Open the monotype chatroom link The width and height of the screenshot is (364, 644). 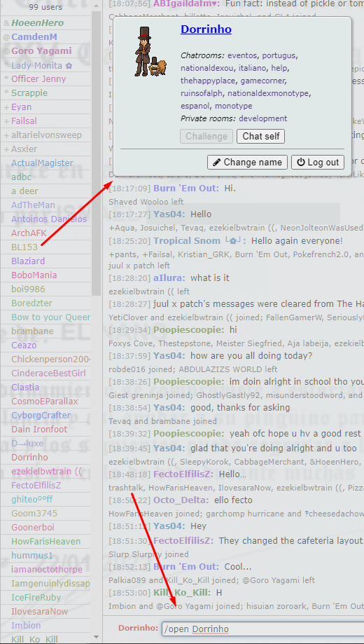[234, 106]
